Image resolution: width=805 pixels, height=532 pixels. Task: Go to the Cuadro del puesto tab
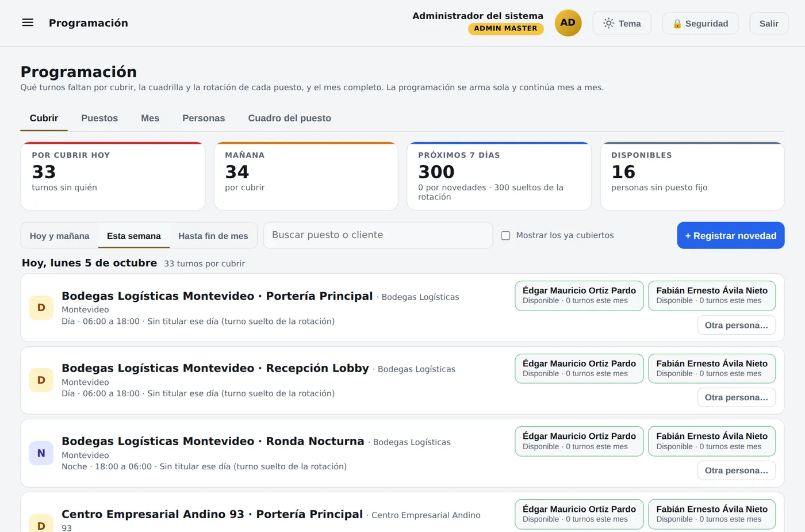[290, 118]
